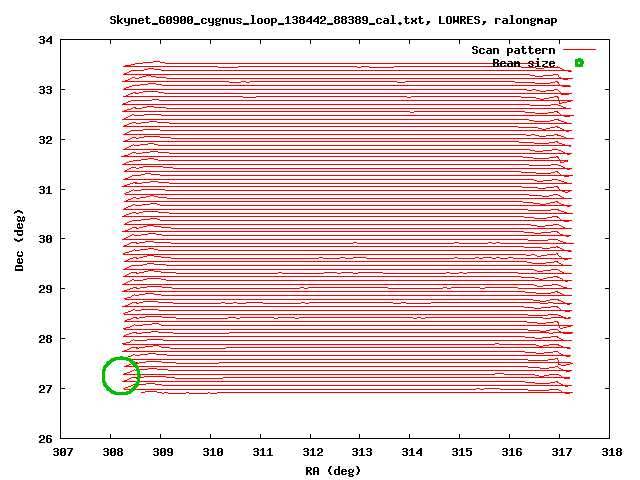Image resolution: width=640 pixels, height=480 pixels.
Task: Click the RA axis tick label 317
Action: coord(562,452)
